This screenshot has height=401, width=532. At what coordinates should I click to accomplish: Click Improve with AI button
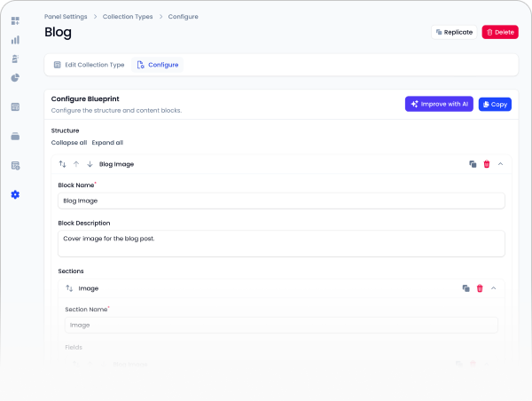(439, 104)
